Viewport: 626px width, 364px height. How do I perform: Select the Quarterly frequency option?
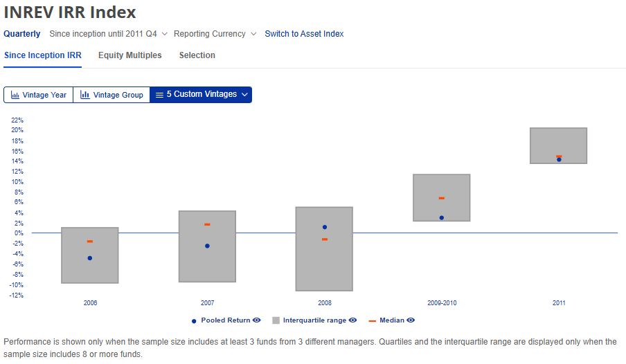pos(22,34)
